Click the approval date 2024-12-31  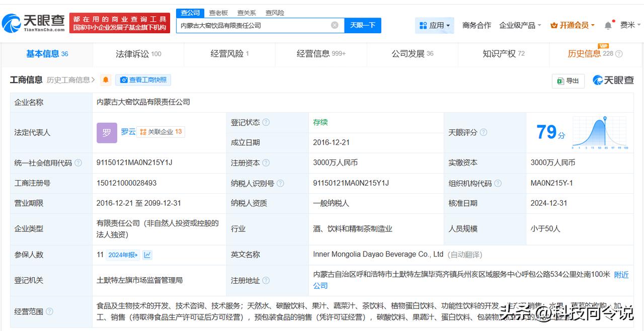[548, 203]
